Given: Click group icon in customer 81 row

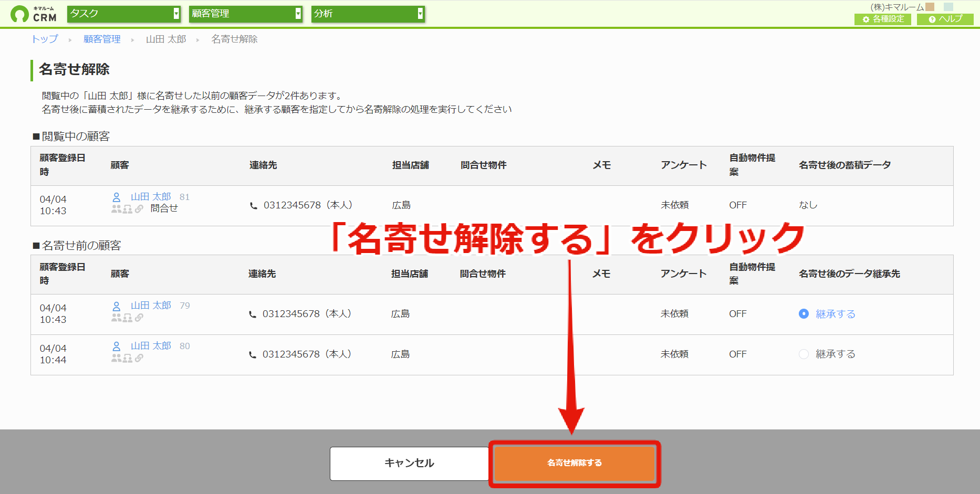Looking at the screenshot, I should pos(116,209).
